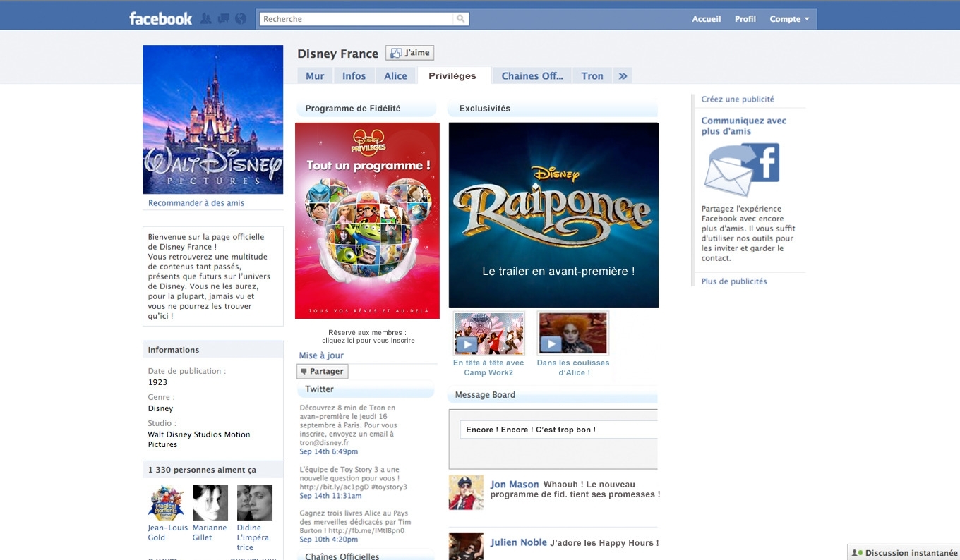The image size is (960, 560).
Task: Click the Mise à jour link
Action: tap(321, 355)
